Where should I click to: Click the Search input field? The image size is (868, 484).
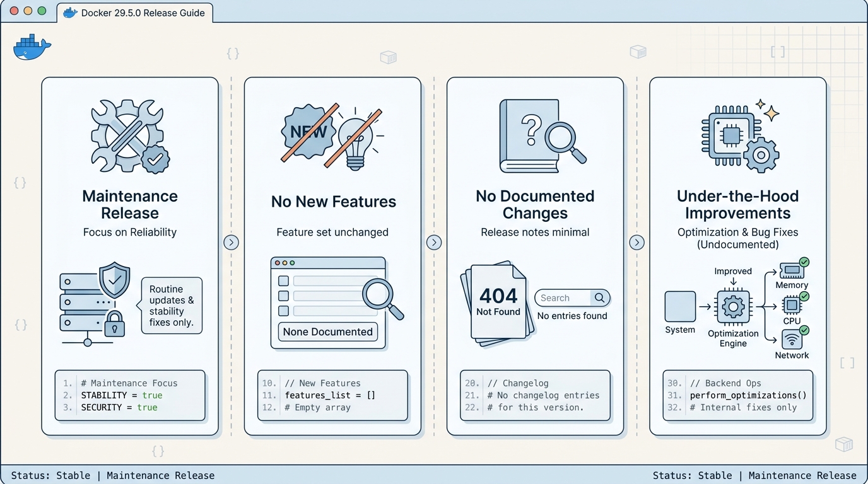572,297
